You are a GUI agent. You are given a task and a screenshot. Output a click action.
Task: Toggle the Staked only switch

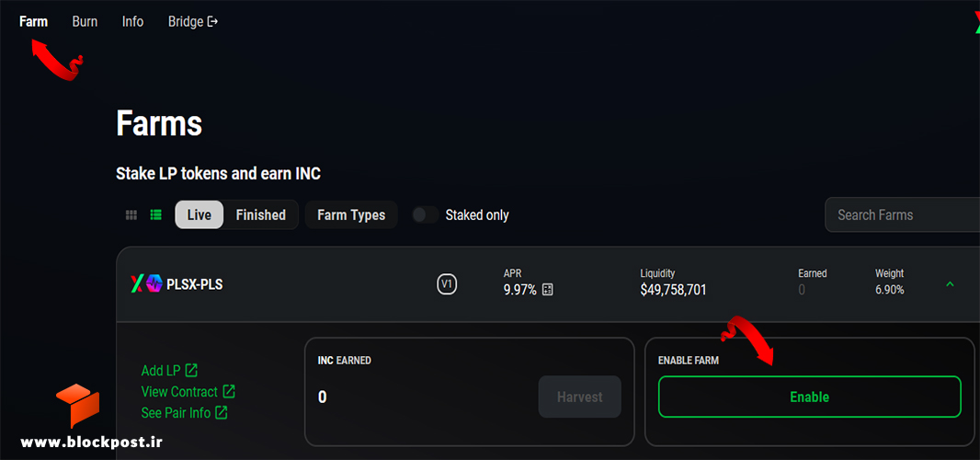426,214
